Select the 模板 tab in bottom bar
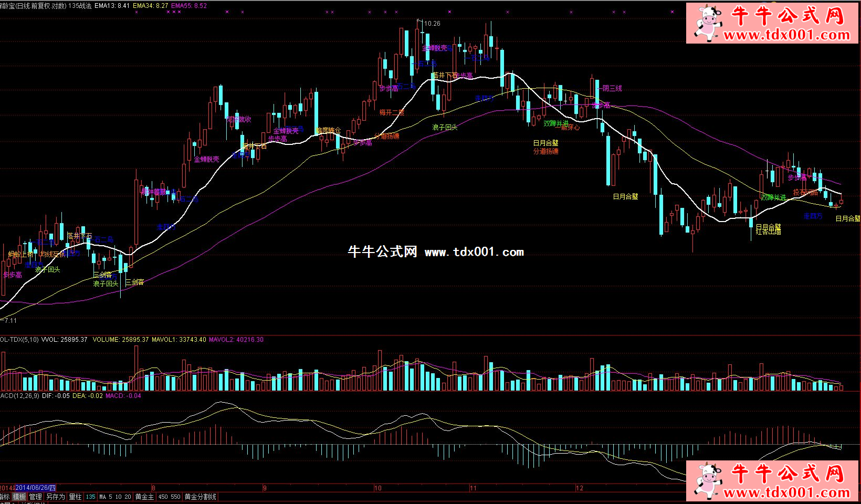This screenshot has height=504, width=861. click(19, 497)
